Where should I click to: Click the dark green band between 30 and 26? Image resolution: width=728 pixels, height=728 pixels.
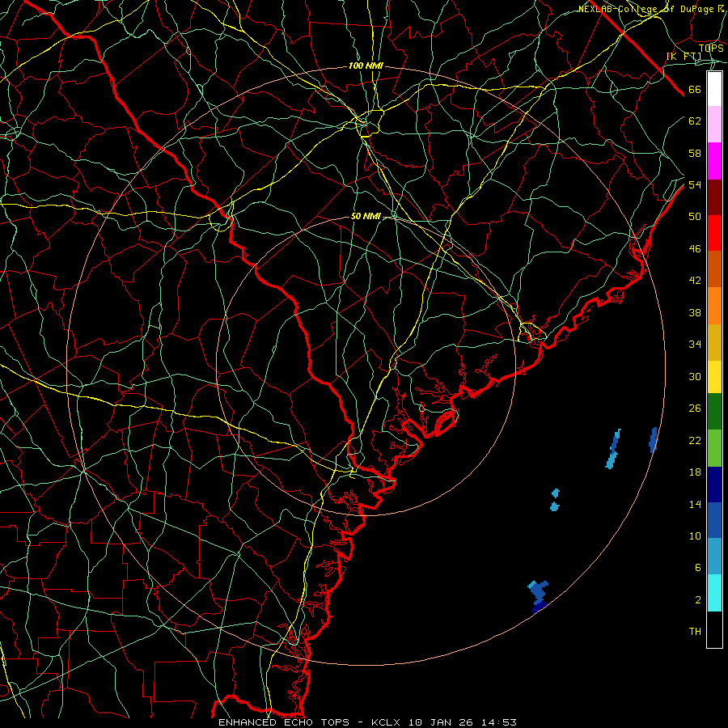pyautogui.click(x=714, y=411)
